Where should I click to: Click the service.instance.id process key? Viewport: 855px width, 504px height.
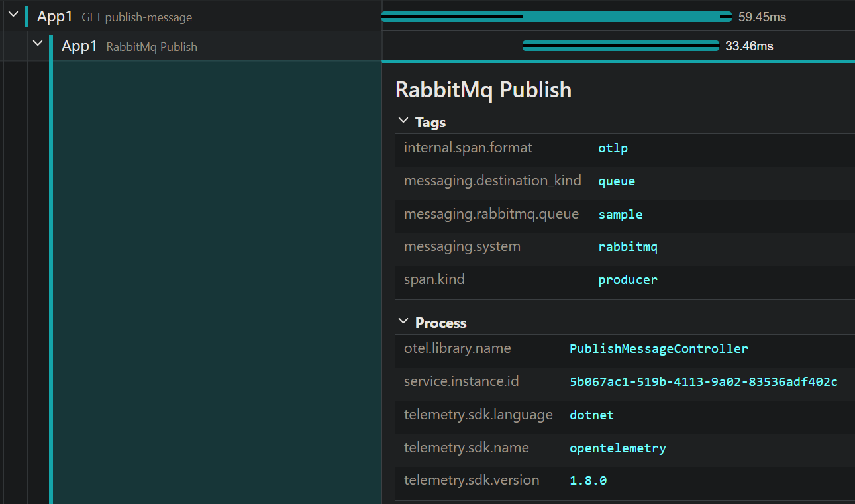pos(462,381)
